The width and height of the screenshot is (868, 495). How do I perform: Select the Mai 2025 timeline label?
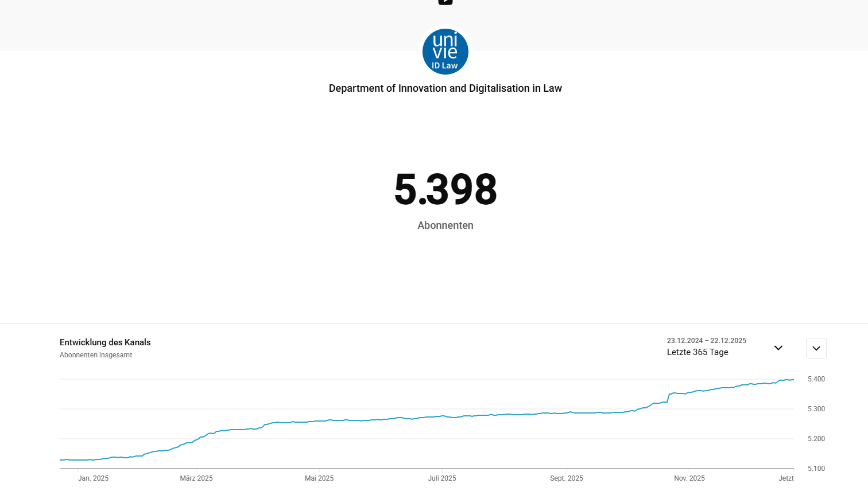pos(319,478)
